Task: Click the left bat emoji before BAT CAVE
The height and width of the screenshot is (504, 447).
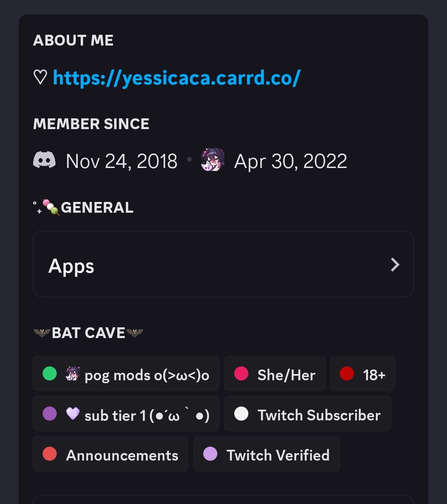Action: (42, 333)
